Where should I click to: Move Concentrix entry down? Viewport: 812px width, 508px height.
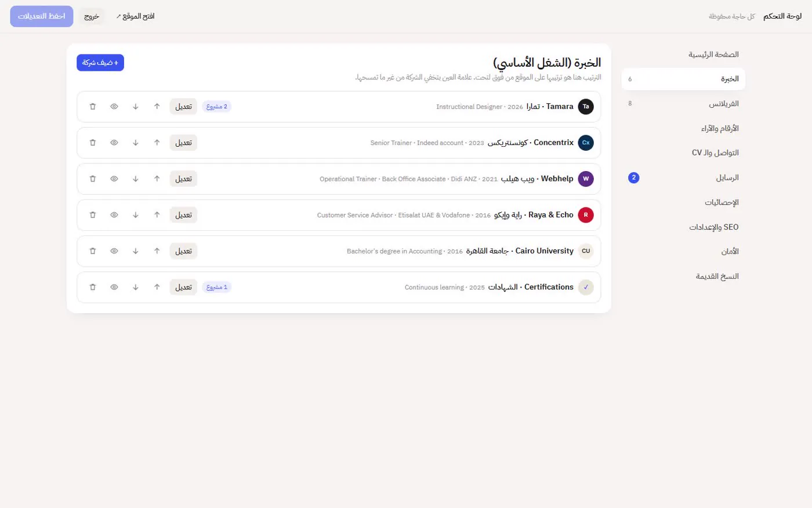pos(136,143)
